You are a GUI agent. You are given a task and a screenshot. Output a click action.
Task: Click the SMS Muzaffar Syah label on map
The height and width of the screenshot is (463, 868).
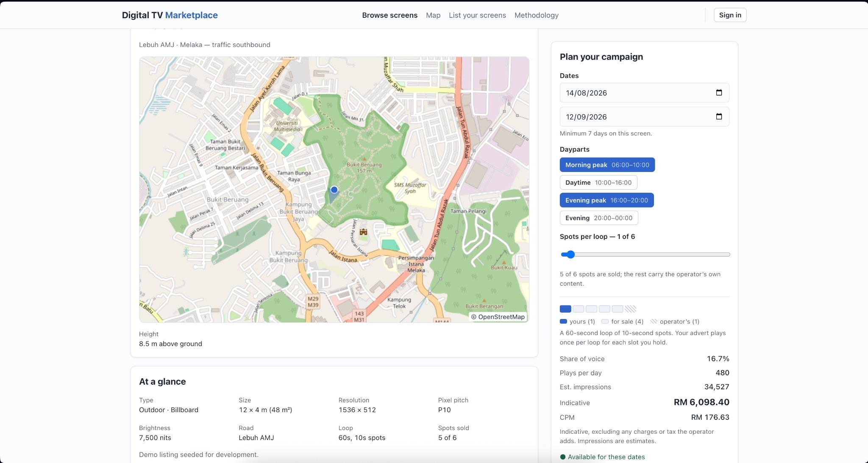click(410, 188)
